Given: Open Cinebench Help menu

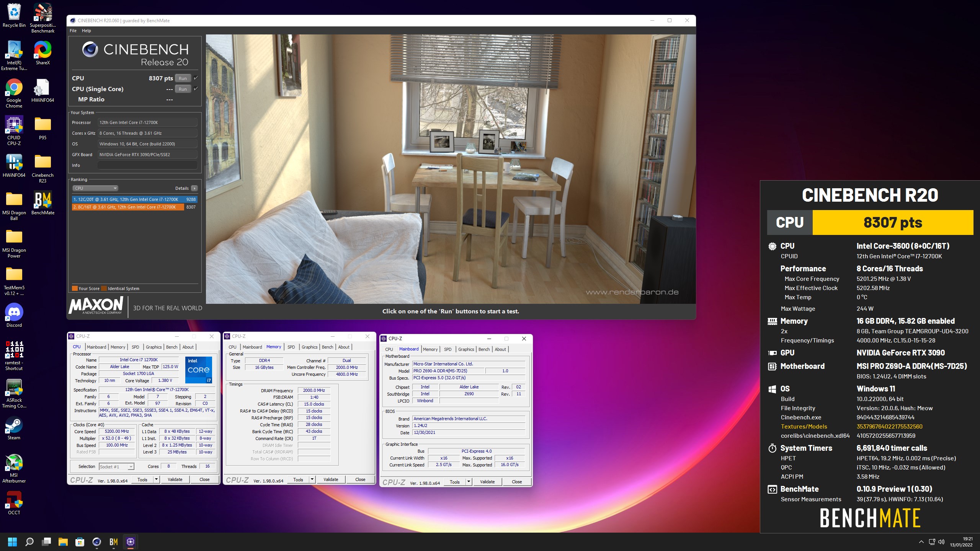Looking at the screenshot, I should (87, 31).
